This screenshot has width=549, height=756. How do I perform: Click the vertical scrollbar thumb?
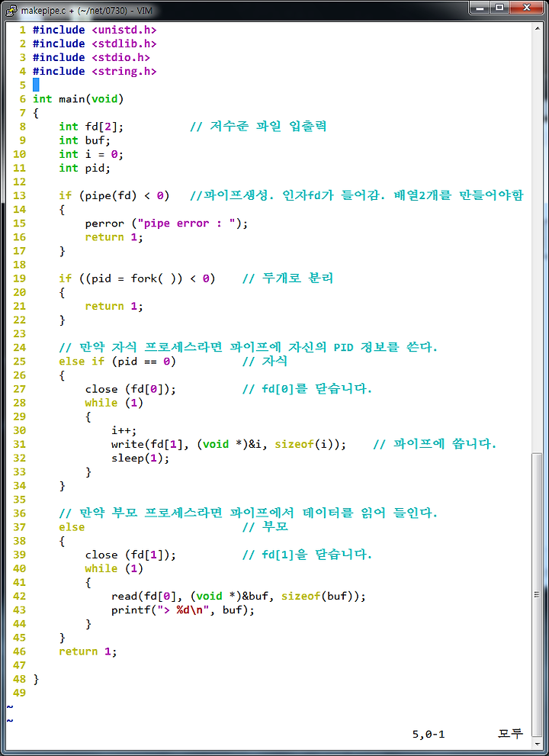537,594
